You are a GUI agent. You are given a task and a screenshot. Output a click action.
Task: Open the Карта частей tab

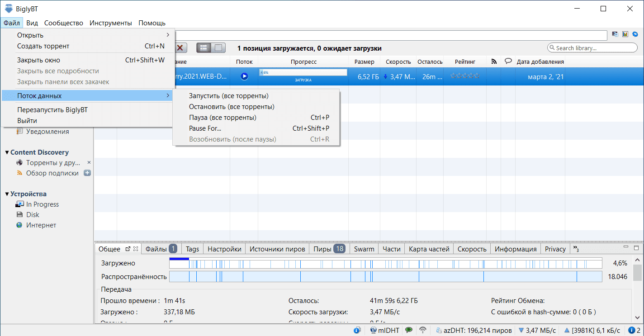click(x=429, y=249)
